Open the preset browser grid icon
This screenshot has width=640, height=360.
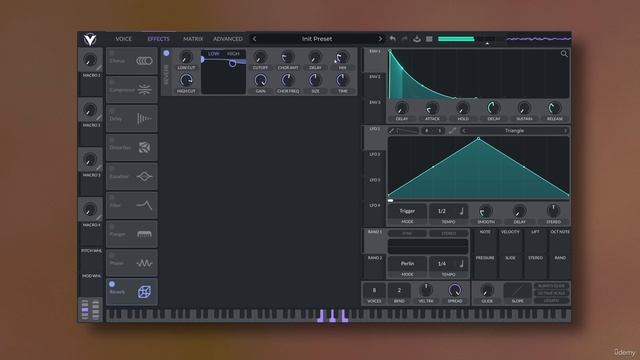pos(429,39)
